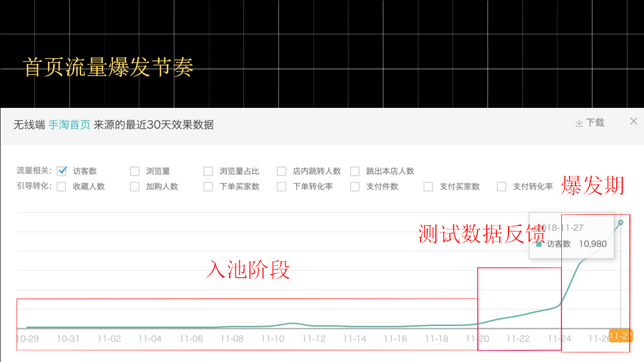Screen dimensions: 644x362
Task: Click the 11-14 axis date label
Action: (354, 339)
